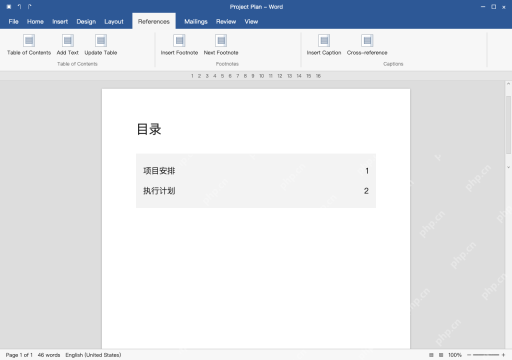This screenshot has height=360, width=512.
Task: Jump to Next Footnote
Action: coord(221,45)
